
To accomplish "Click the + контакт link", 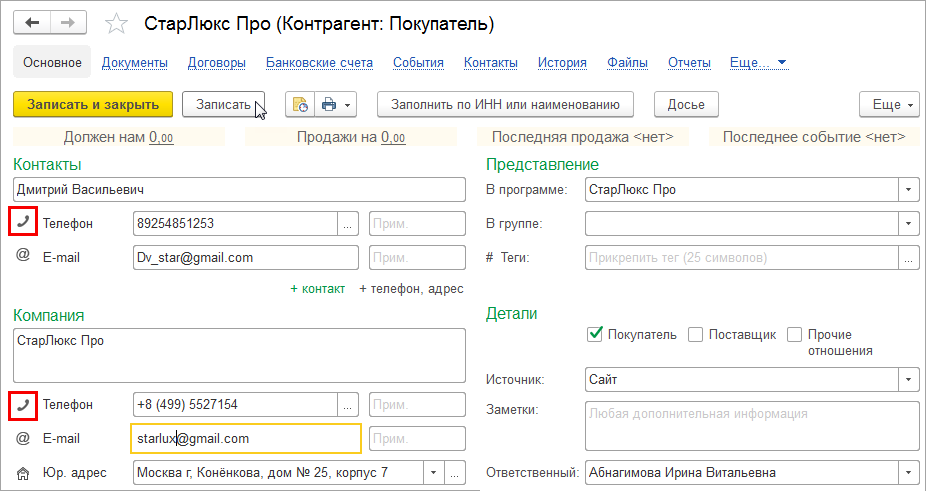I will [317, 288].
